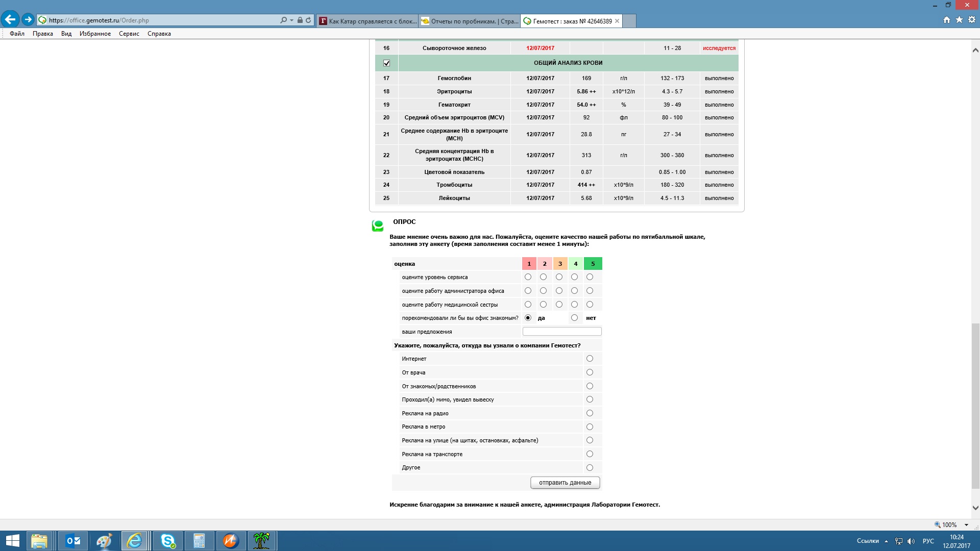The height and width of the screenshot is (551, 980).
Task: Choose 'От врача' as information source
Action: pos(590,372)
